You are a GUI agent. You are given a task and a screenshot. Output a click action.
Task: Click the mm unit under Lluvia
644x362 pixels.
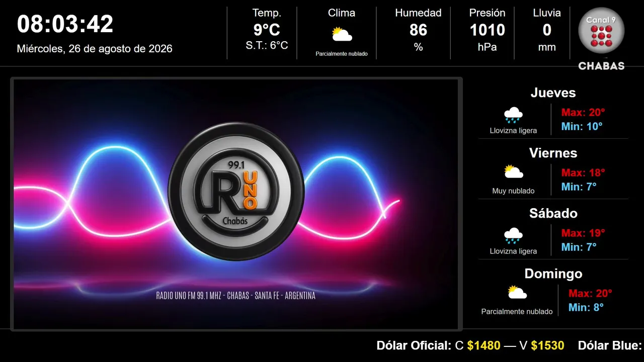[x=547, y=47]
